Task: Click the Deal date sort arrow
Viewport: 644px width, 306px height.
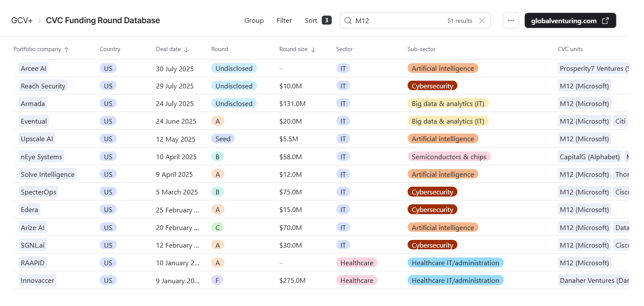Action: click(x=186, y=49)
